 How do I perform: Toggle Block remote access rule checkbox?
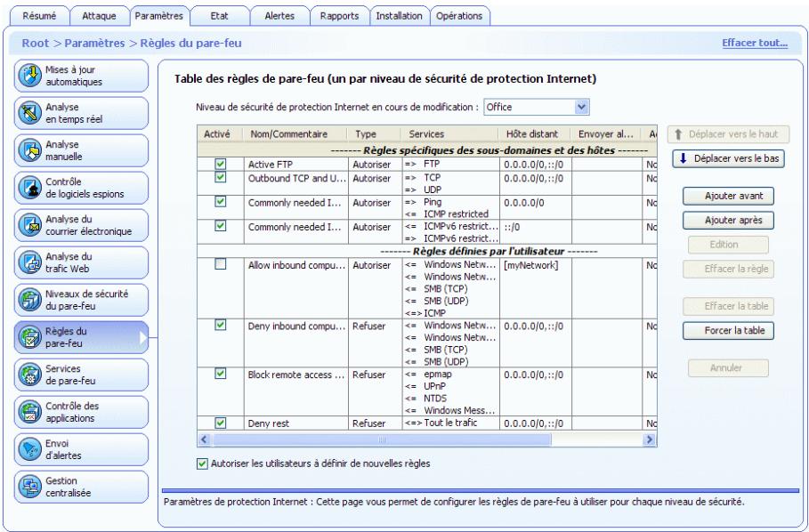[x=221, y=374]
